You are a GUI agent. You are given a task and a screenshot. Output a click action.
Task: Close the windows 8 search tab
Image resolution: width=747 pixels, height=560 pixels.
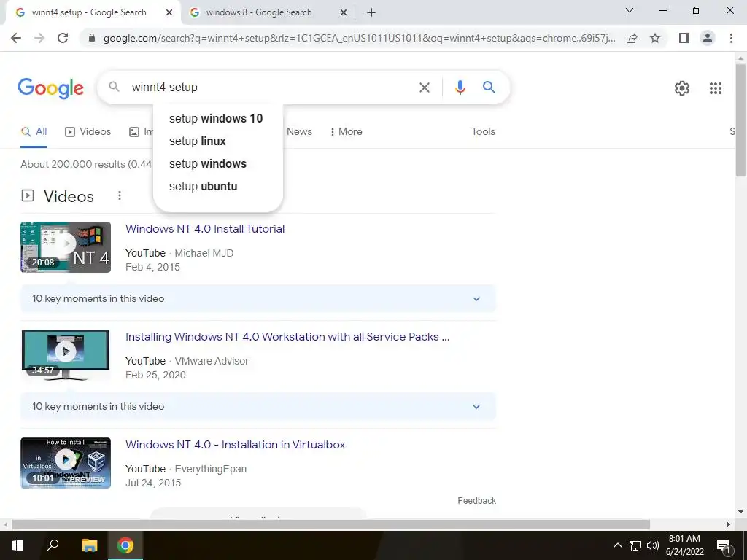coord(344,12)
